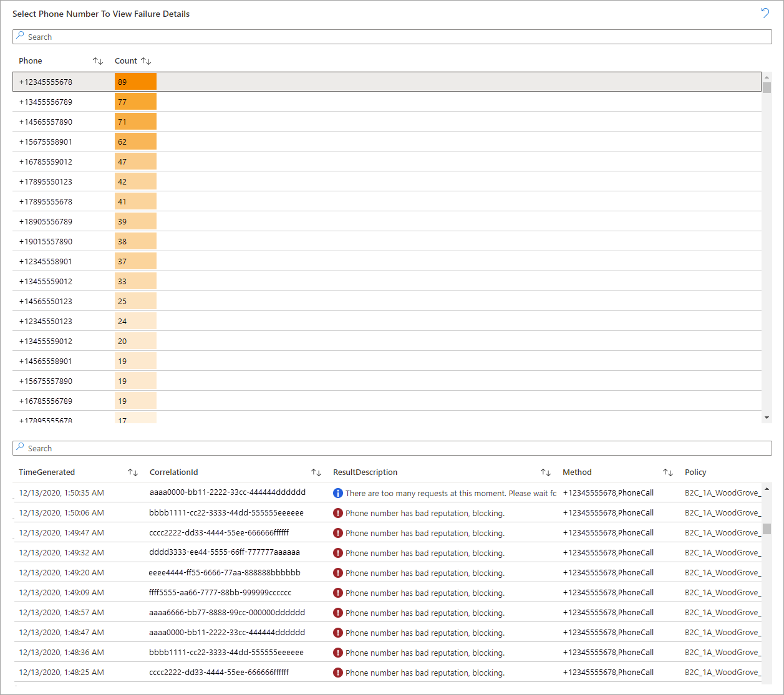Viewport: 784px width, 695px height.
Task: Focus the phone table search field
Action: coord(392,37)
